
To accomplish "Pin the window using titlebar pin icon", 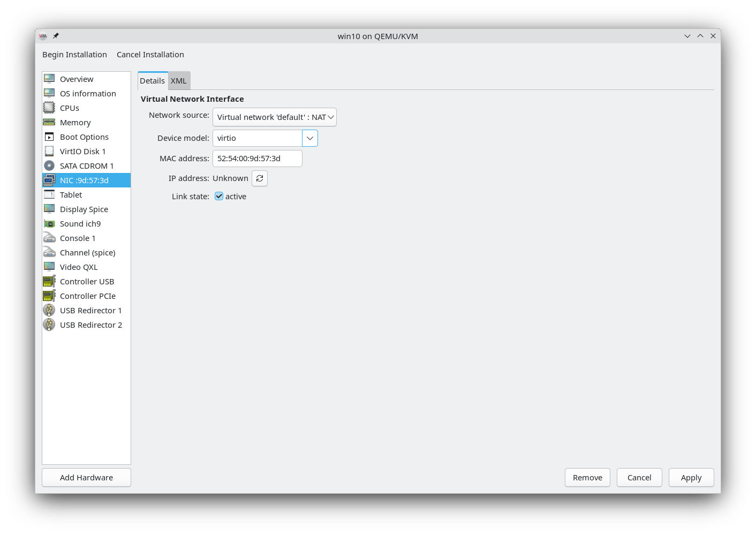I will [56, 36].
